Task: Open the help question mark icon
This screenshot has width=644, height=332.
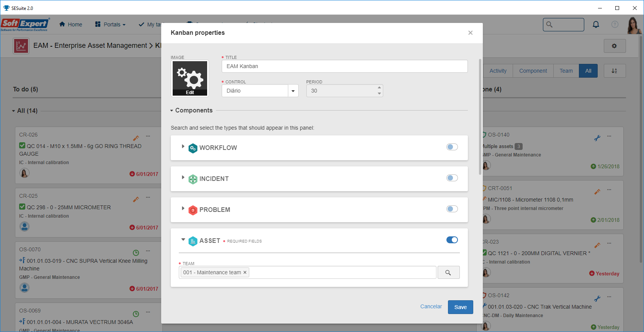Action: [615, 24]
